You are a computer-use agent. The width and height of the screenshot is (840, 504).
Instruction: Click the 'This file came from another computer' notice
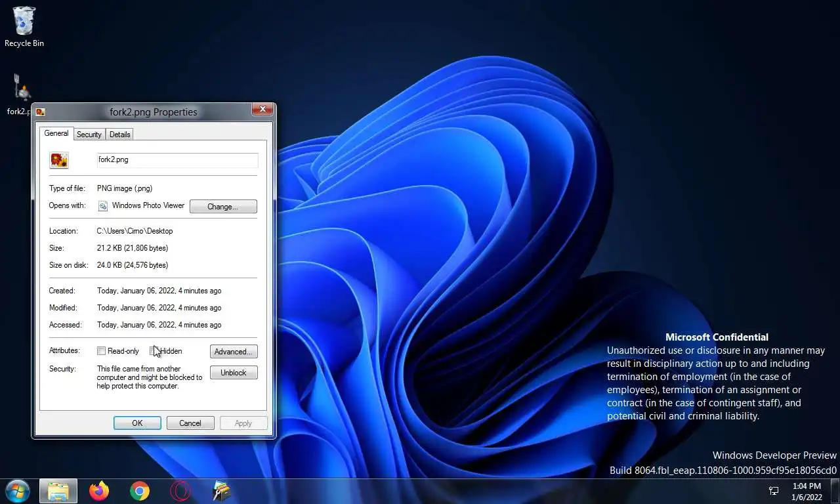point(150,377)
